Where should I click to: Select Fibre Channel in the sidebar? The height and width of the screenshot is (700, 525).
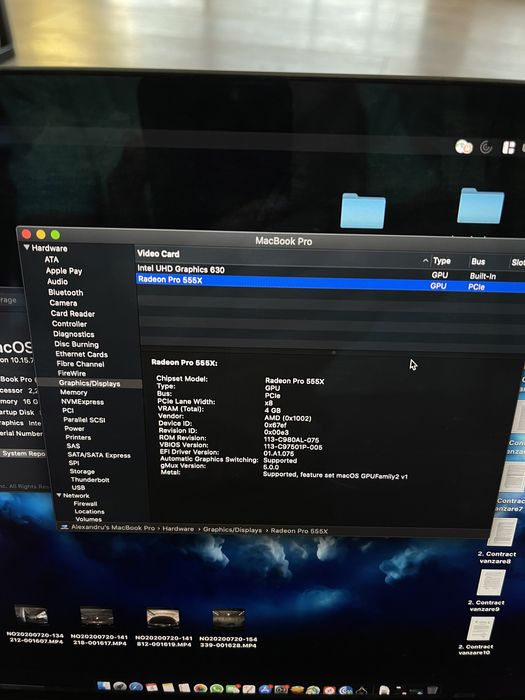(80, 364)
